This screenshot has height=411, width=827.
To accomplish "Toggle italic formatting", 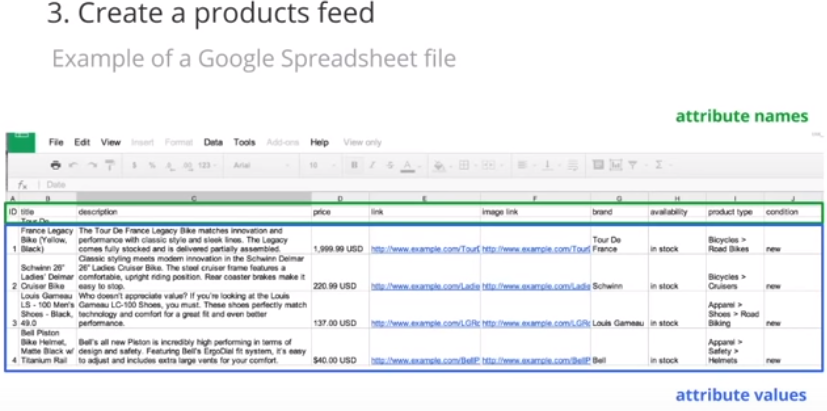I will [x=371, y=165].
